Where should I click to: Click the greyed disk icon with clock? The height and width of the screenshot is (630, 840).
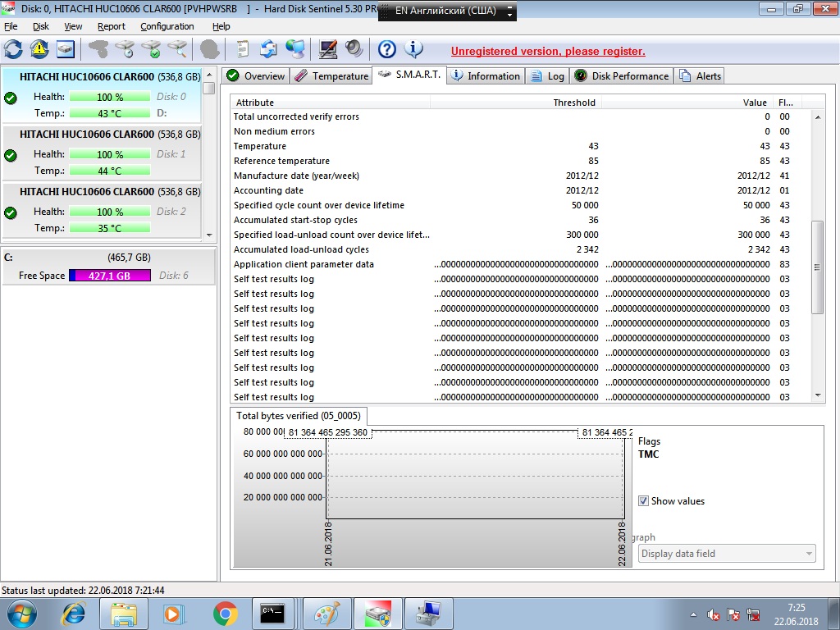[x=125, y=49]
